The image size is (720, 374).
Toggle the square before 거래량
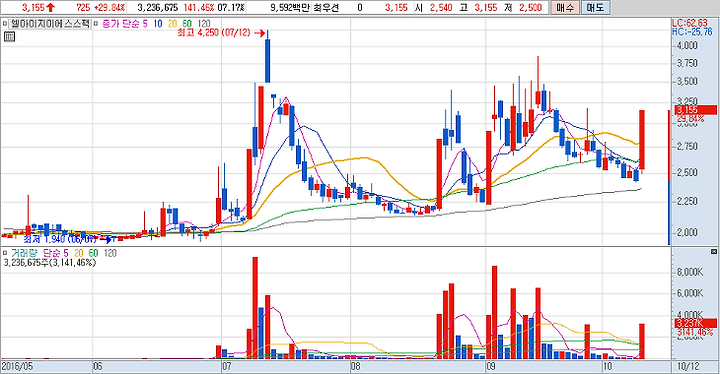pyautogui.click(x=5, y=253)
